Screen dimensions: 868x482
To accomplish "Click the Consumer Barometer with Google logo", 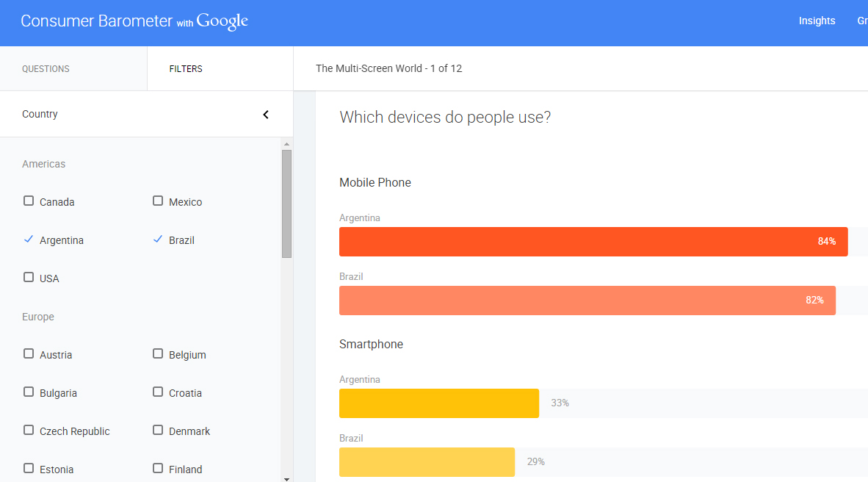I will point(134,21).
